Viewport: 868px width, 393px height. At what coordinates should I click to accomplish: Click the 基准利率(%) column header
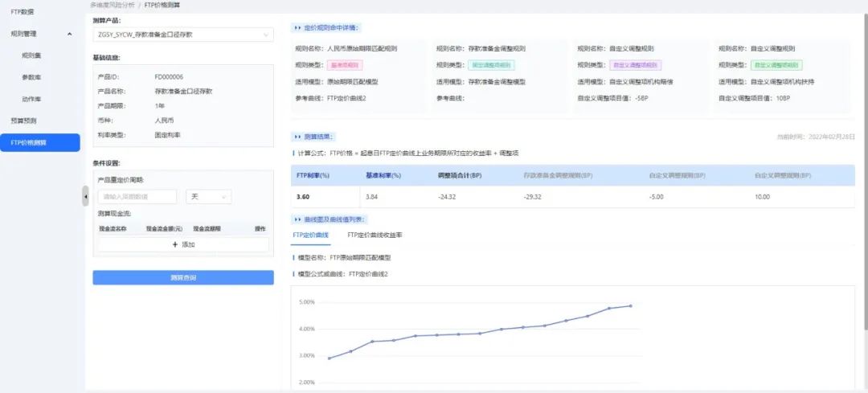(383, 175)
